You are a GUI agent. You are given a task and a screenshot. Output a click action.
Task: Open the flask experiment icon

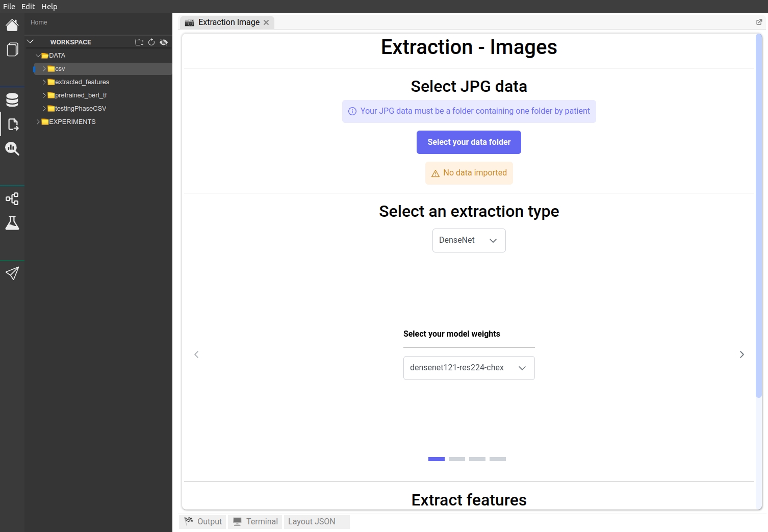(x=12, y=223)
